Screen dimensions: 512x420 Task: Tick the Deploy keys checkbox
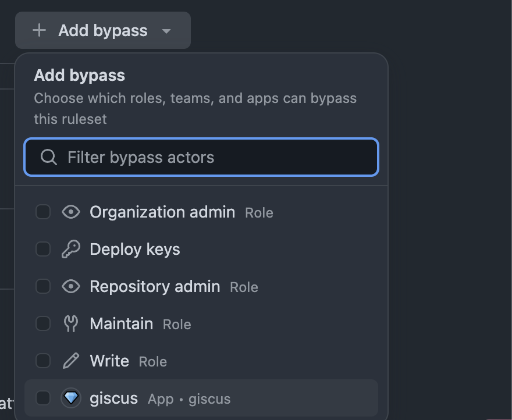tap(43, 249)
